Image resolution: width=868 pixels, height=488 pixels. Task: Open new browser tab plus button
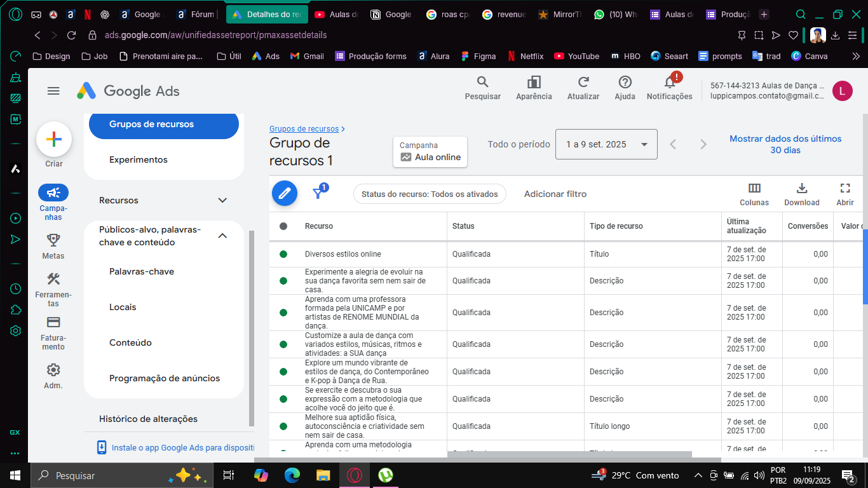click(x=764, y=14)
